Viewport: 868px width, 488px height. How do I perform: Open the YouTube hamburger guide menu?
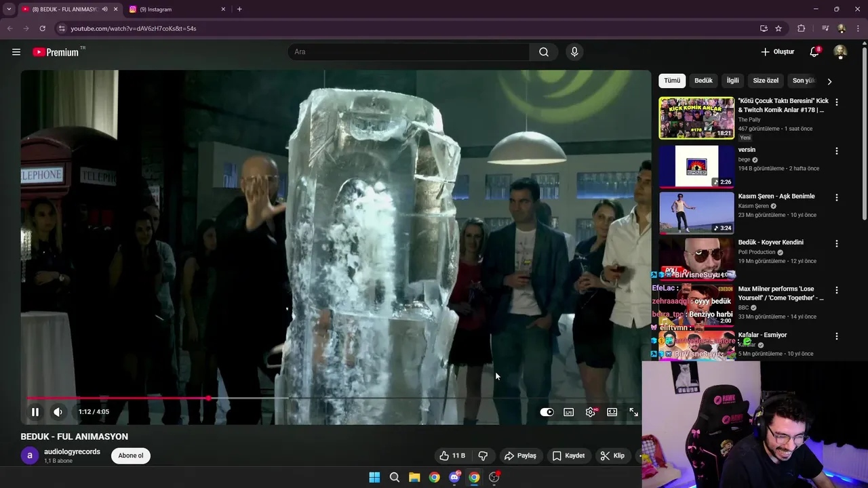pyautogui.click(x=16, y=52)
